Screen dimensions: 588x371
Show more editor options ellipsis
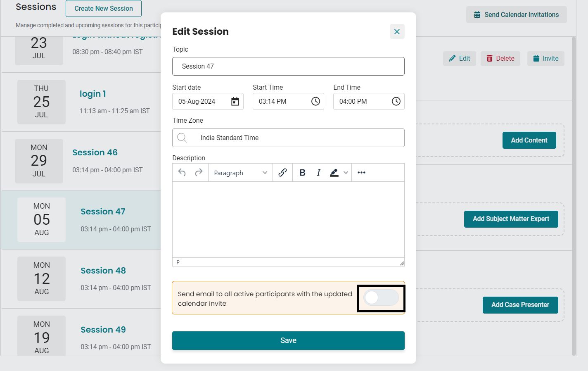point(361,173)
